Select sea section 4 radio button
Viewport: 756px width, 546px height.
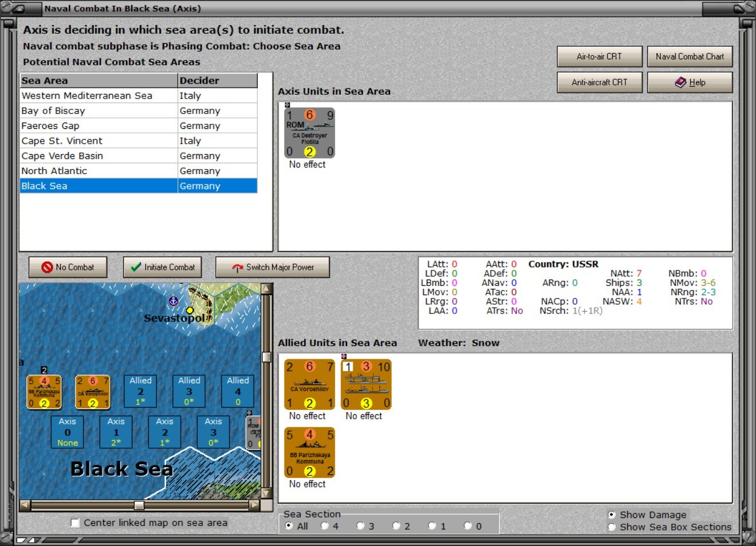click(x=325, y=526)
